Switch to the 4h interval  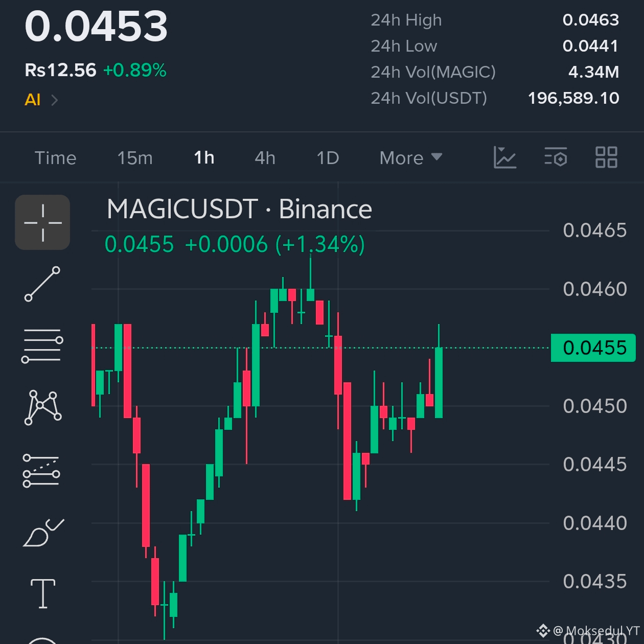click(265, 158)
